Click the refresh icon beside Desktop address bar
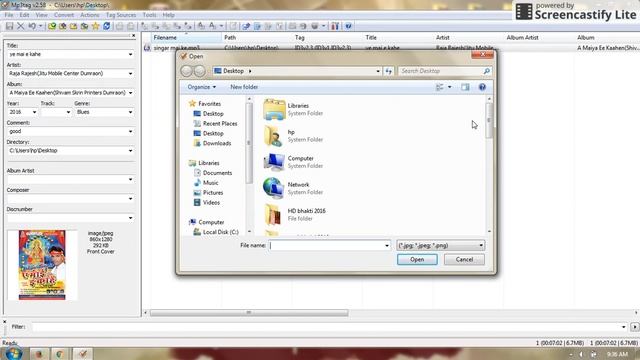The width and height of the screenshot is (640, 360). coord(389,71)
